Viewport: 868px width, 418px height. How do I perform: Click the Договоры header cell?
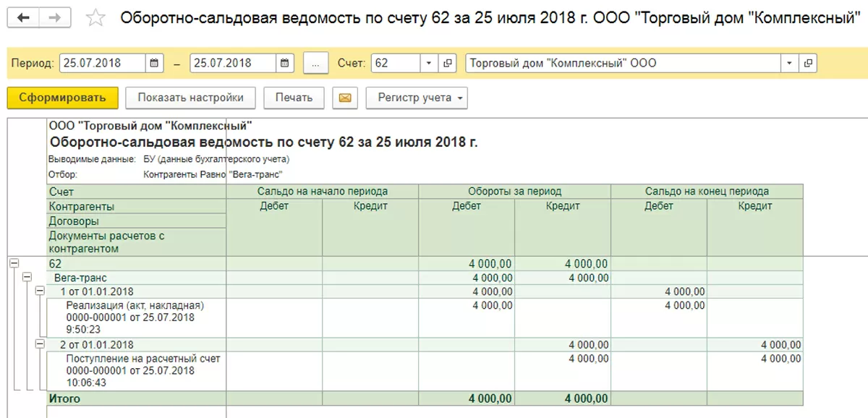click(136, 221)
